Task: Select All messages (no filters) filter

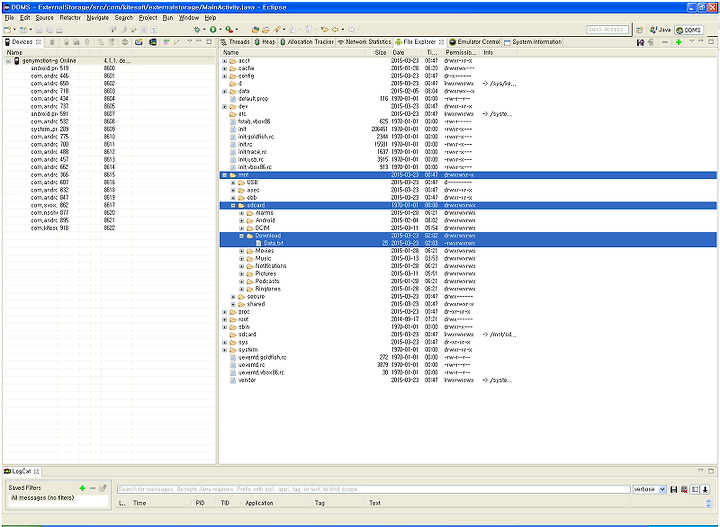Action: coord(43,498)
